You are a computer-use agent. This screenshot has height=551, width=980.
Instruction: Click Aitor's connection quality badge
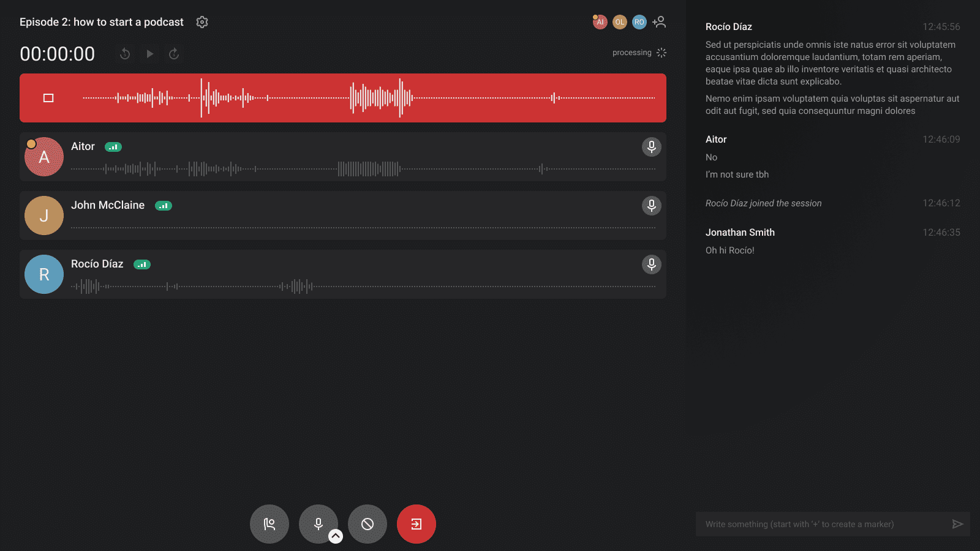113,147
